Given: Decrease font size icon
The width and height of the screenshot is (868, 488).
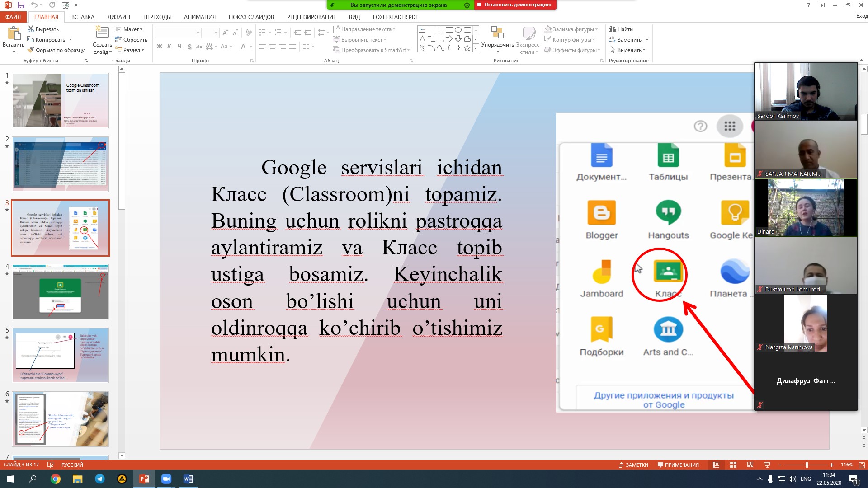Looking at the screenshot, I should click(235, 33).
